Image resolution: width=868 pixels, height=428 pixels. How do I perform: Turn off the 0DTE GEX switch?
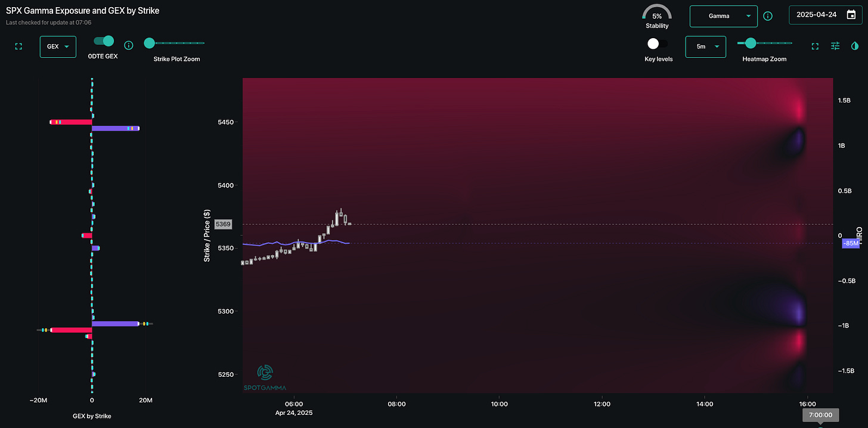[x=104, y=41]
